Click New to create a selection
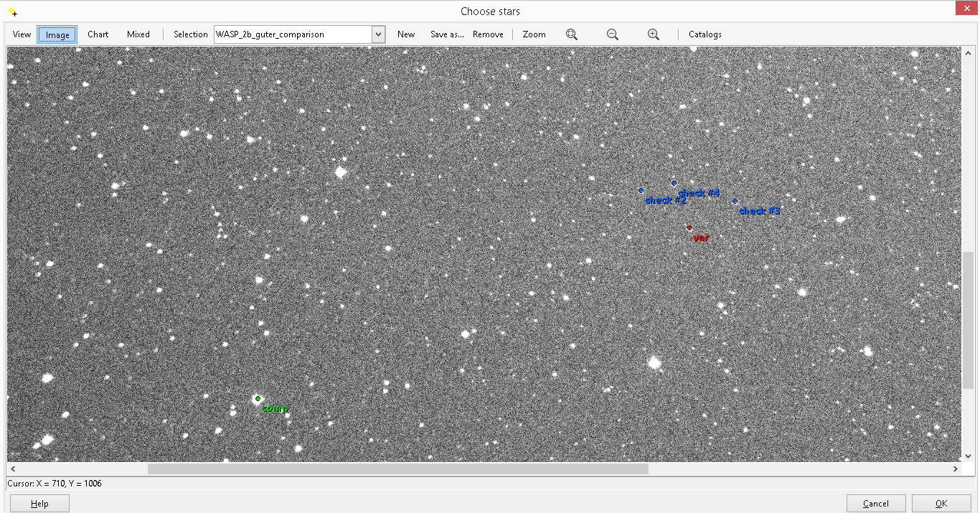Screen dimensions: 980x513 406,34
